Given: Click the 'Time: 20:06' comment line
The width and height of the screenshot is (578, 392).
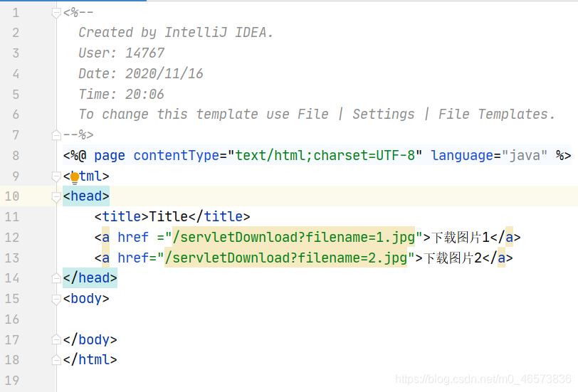Looking at the screenshot, I should point(121,94).
